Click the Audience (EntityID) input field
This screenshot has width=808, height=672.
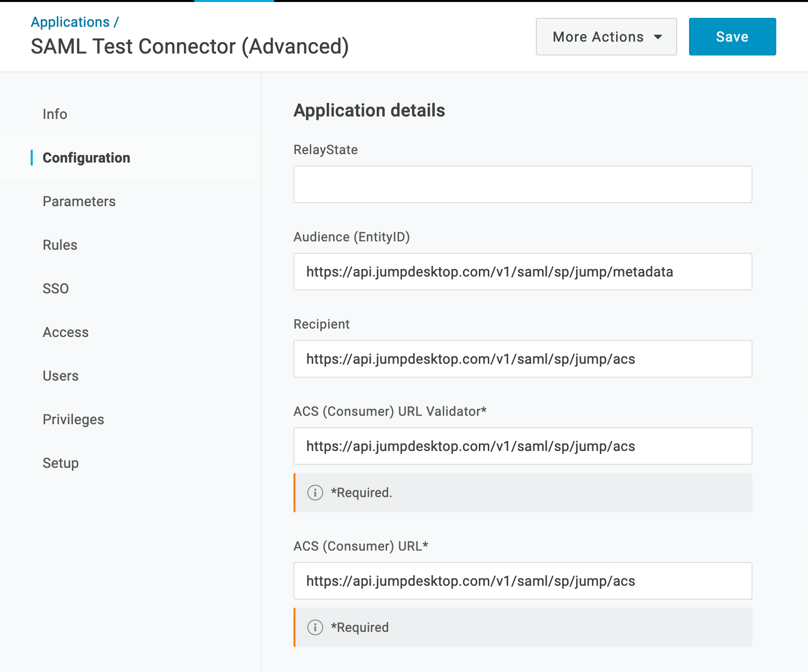(x=523, y=272)
